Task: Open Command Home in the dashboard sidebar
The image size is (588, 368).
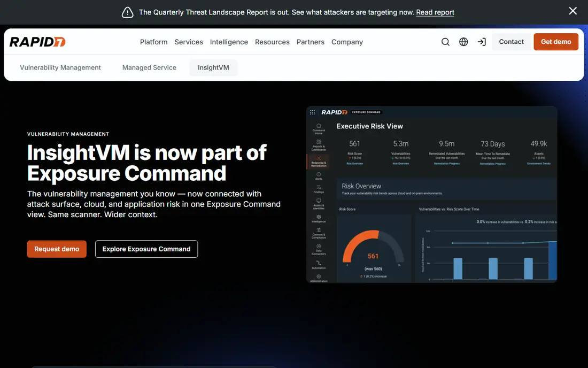Action: click(x=319, y=129)
